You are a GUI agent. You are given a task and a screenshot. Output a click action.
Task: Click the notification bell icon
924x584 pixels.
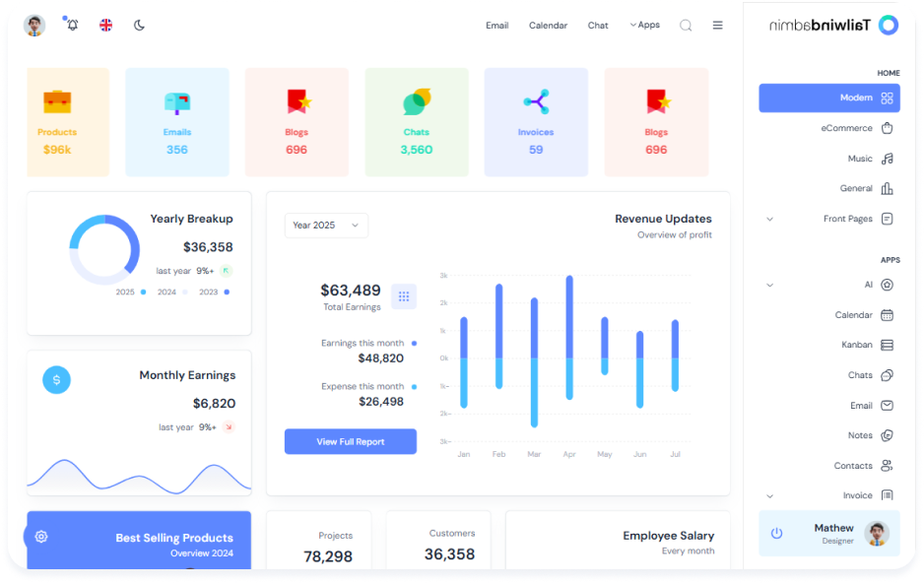coord(72,26)
